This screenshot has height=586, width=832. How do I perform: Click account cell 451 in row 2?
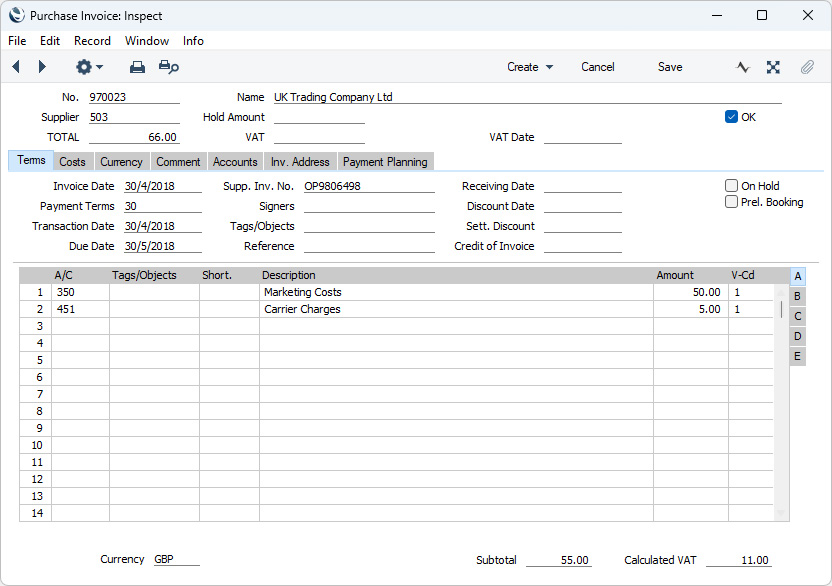tap(80, 309)
